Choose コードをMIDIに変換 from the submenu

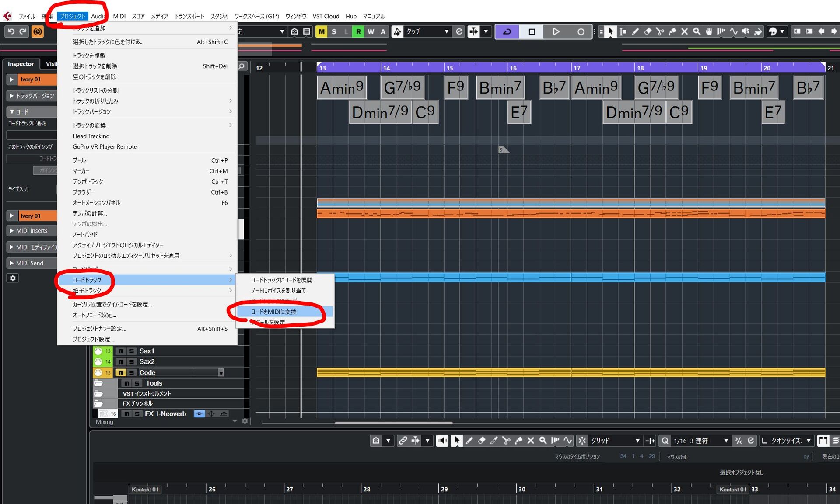point(274,312)
